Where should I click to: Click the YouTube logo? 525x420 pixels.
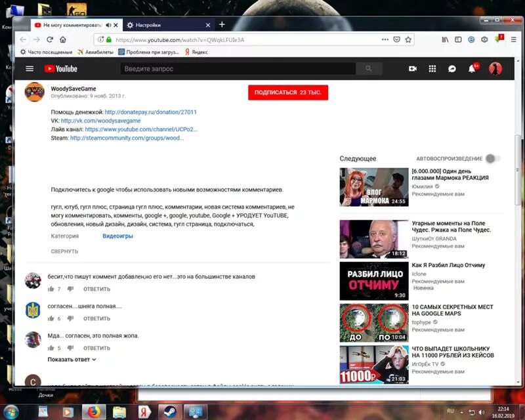coord(61,69)
